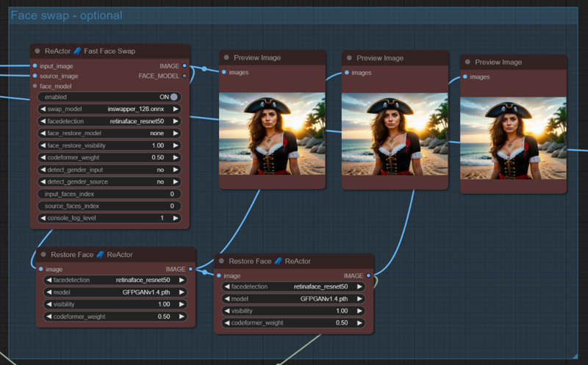Click the left 'Restore Face ReActor' node title
Image resolution: width=588 pixels, height=365 pixels.
[92, 254]
